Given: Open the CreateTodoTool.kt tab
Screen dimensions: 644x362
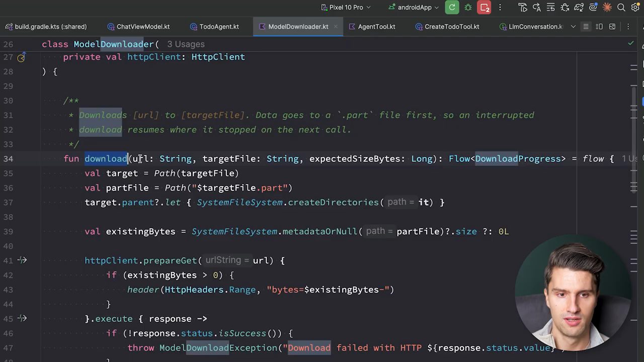Looking at the screenshot, I should 447,27.
